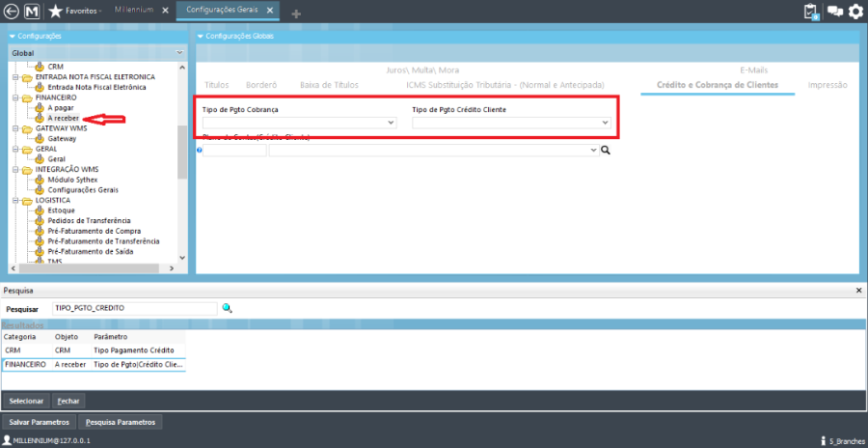The width and height of the screenshot is (868, 448).
Task: Select the A receber tree item
Action: point(63,118)
